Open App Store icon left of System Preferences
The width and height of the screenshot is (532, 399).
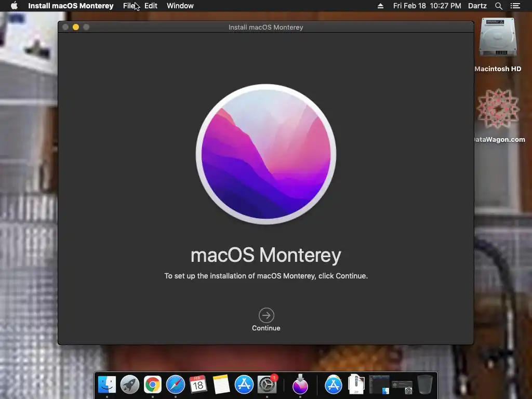pyautogui.click(x=244, y=384)
